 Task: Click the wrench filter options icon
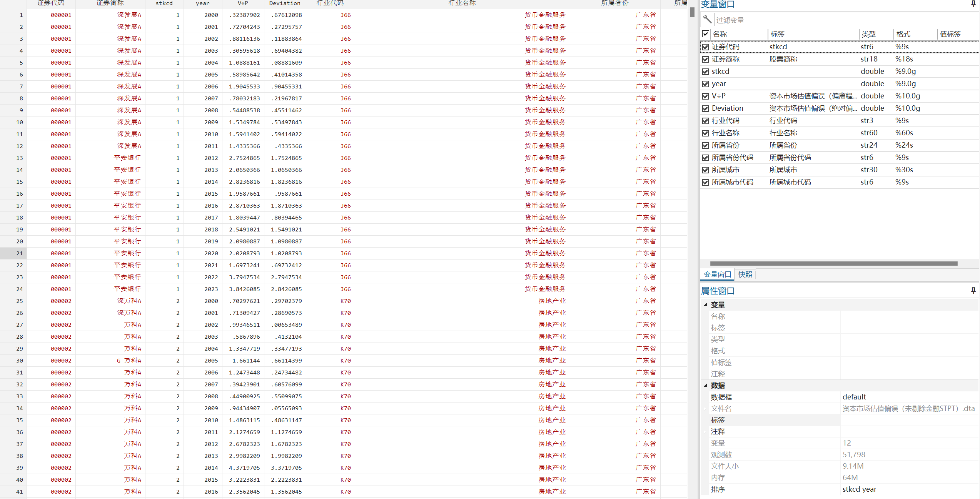(x=707, y=19)
